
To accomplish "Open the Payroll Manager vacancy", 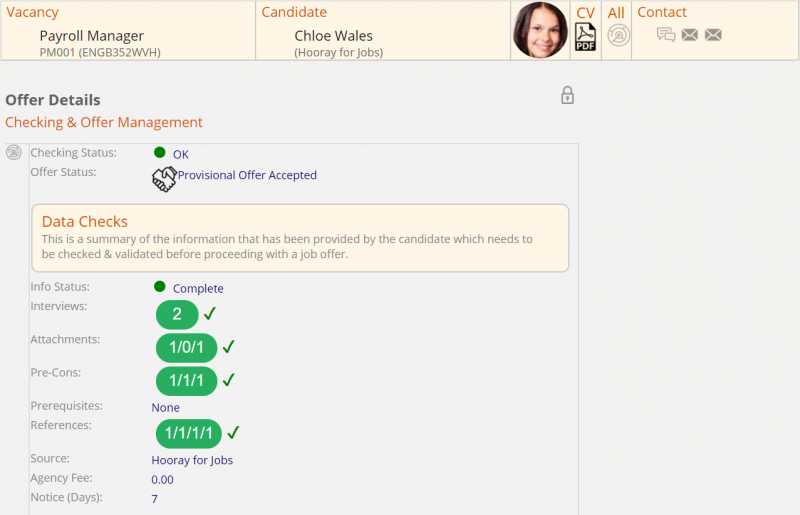I will tap(92, 36).
